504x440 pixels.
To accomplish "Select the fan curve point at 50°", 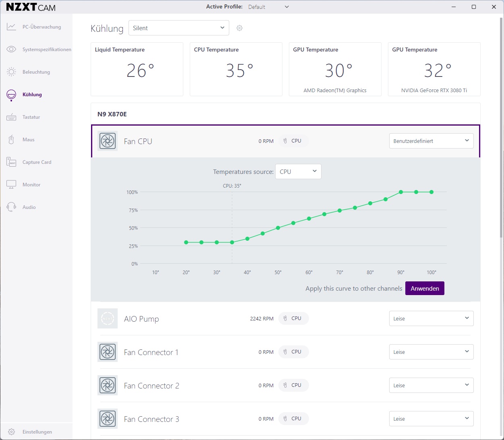I will (x=278, y=228).
